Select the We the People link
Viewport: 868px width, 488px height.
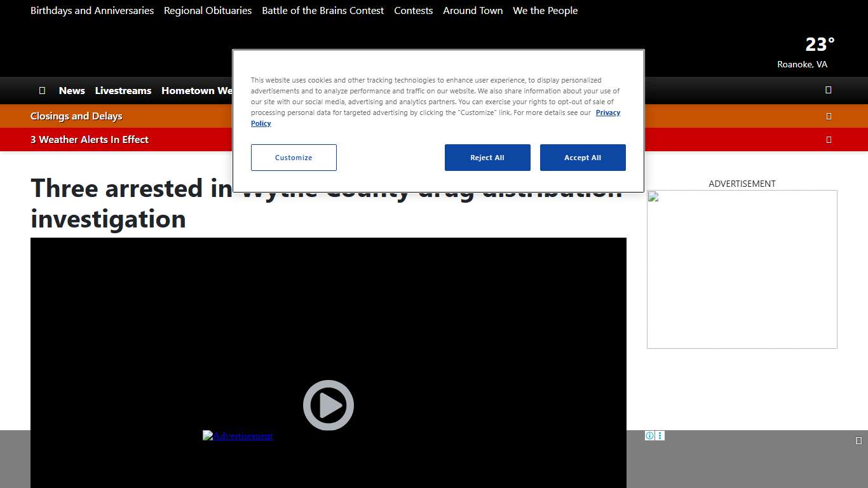click(545, 11)
